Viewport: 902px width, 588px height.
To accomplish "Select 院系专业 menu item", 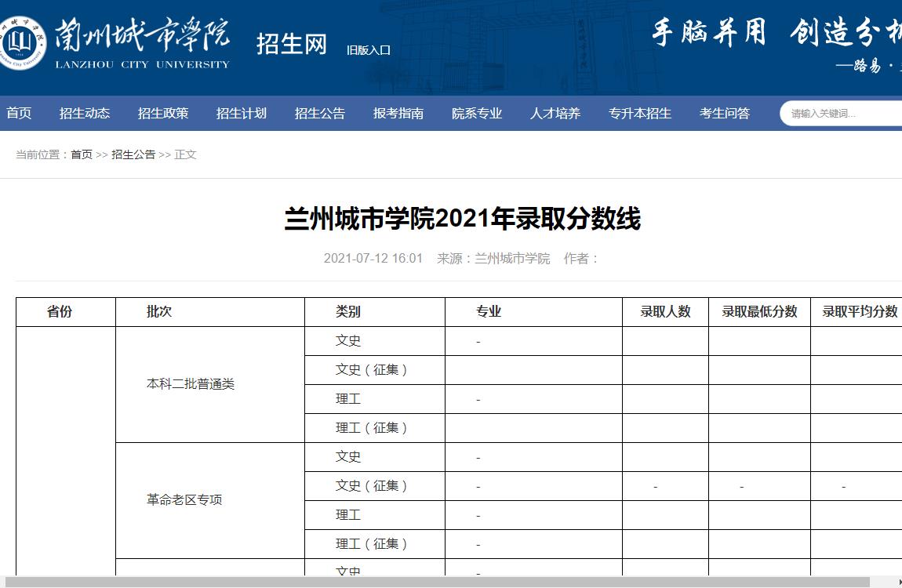I will pyautogui.click(x=477, y=114).
